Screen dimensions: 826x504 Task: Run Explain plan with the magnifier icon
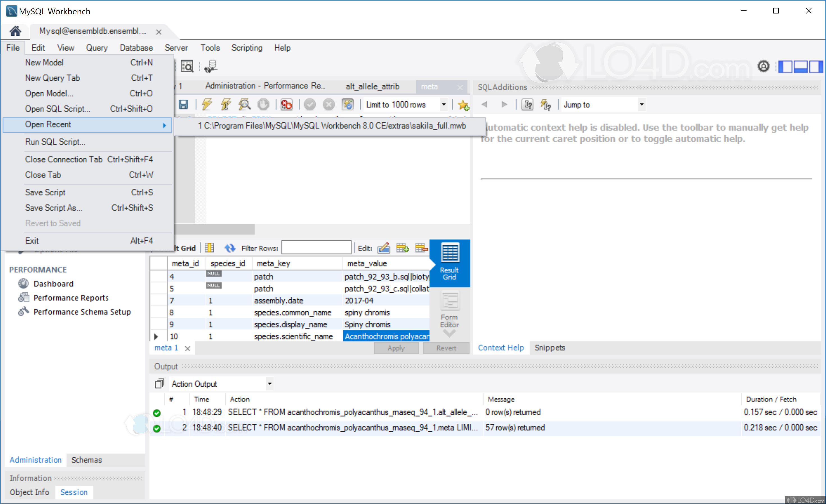pos(245,105)
